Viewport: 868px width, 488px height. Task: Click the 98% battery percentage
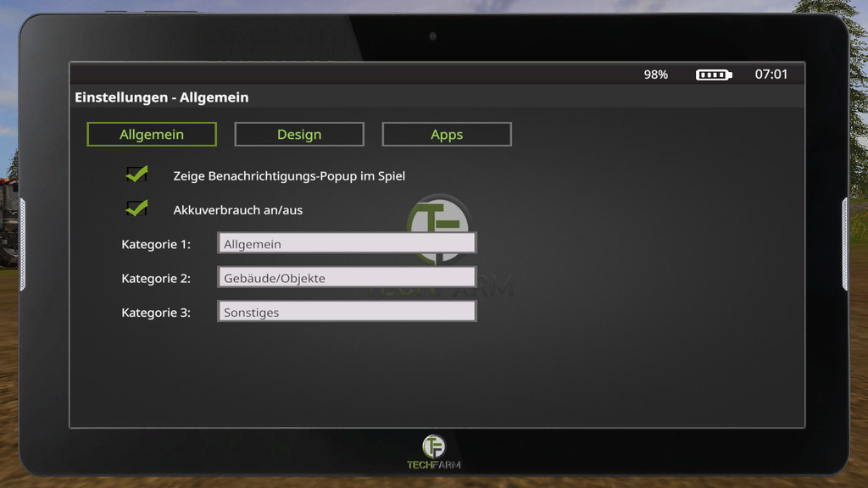pos(655,75)
